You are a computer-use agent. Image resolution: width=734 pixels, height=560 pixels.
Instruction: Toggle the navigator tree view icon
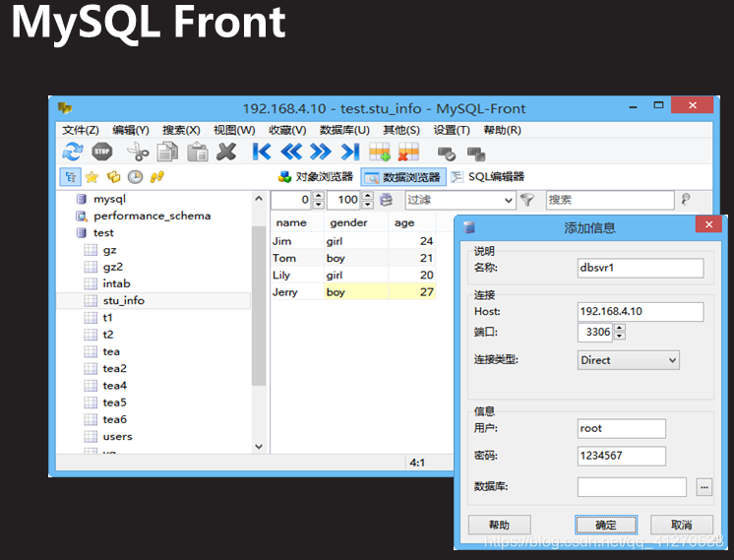[x=71, y=177]
